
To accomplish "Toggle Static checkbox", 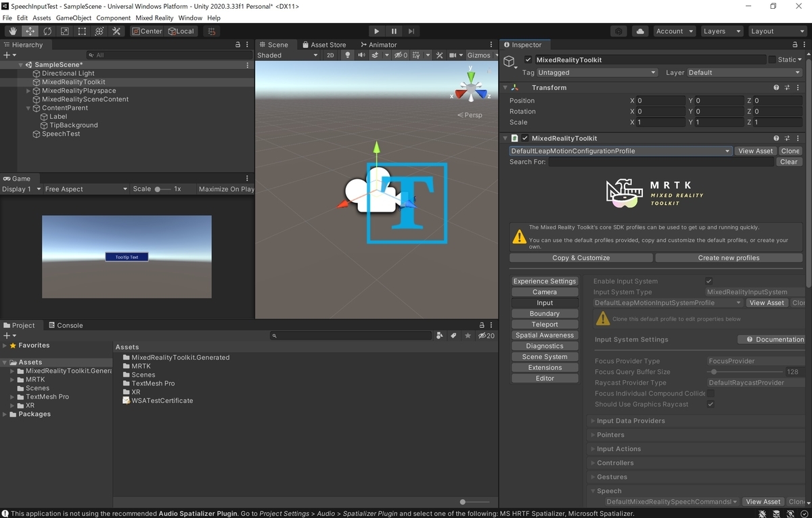I will (772, 60).
